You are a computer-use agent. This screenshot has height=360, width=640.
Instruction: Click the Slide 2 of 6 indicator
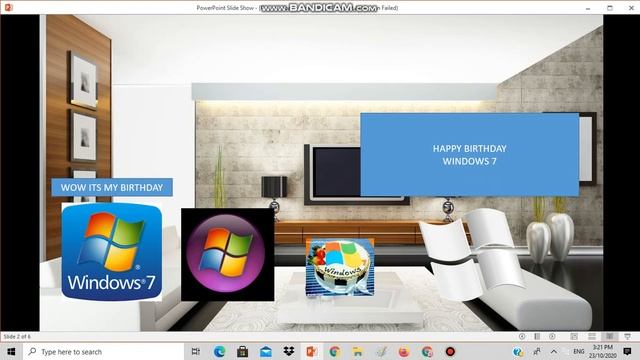pyautogui.click(x=17, y=337)
